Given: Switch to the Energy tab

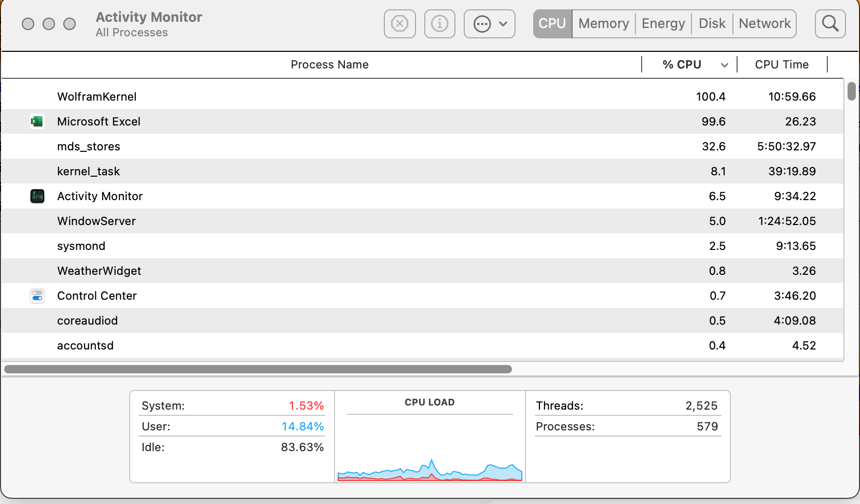Looking at the screenshot, I should point(663,24).
